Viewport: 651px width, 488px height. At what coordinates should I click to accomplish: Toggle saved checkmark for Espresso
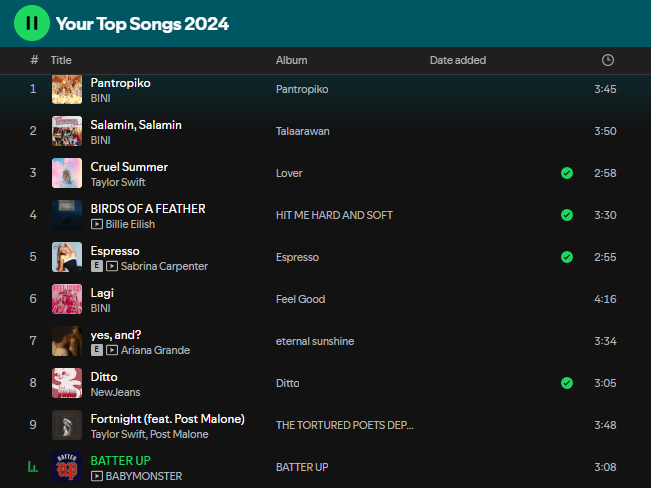(567, 257)
